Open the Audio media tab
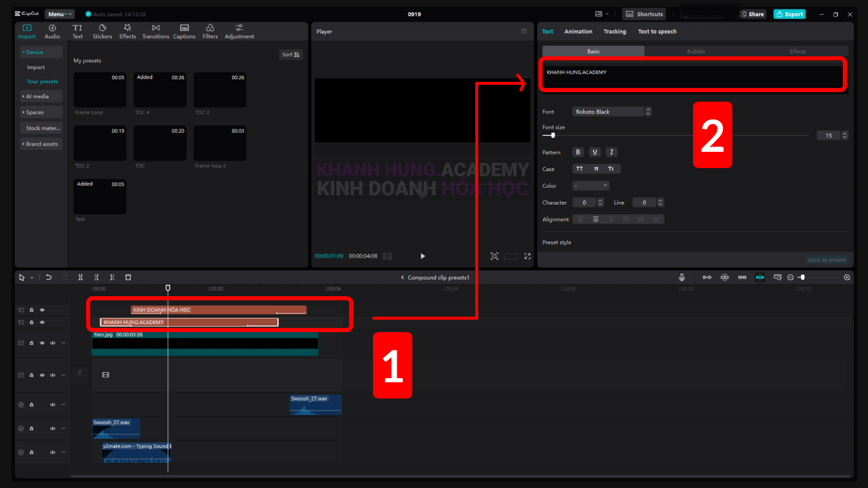Image resolution: width=868 pixels, height=488 pixels. click(x=52, y=31)
